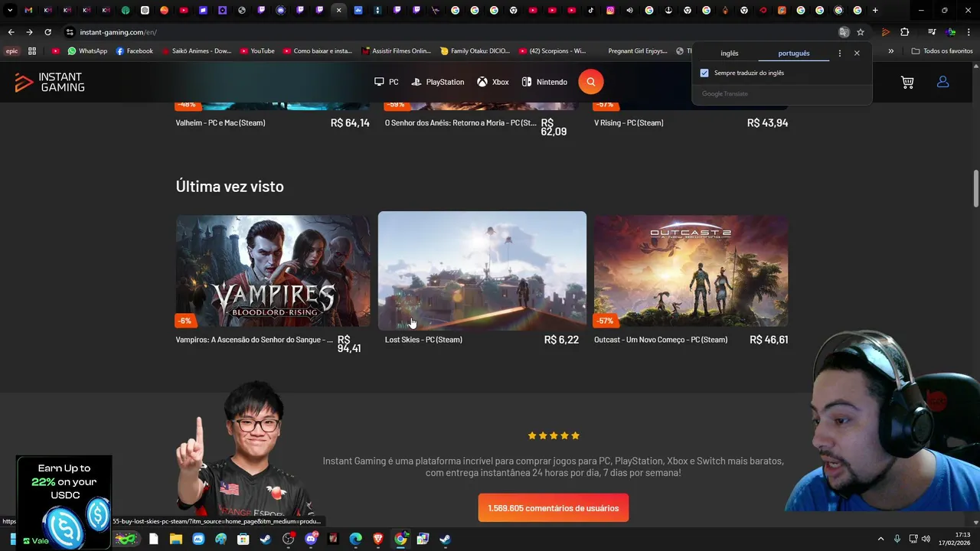Image resolution: width=980 pixels, height=551 pixels.
Task: Switch to the Instagram tab
Action: (610, 11)
